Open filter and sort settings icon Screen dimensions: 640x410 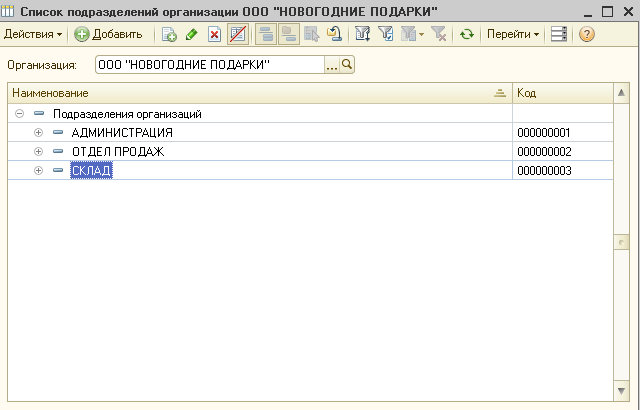tap(362, 34)
